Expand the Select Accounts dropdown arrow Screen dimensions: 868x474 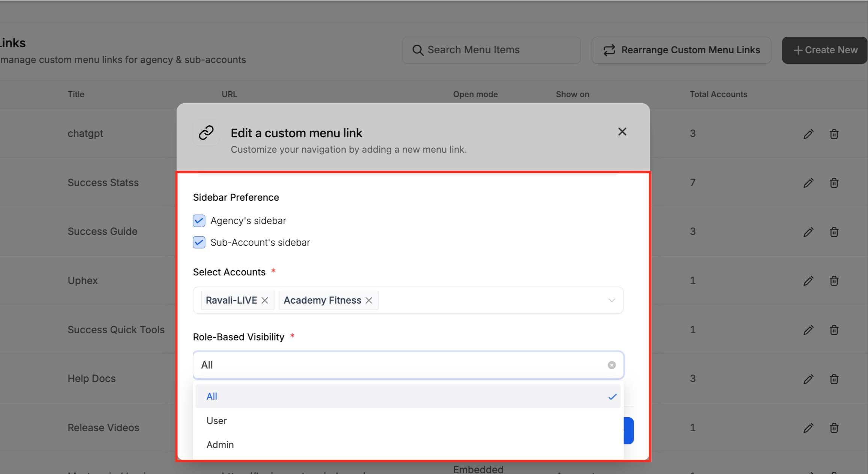611,301
